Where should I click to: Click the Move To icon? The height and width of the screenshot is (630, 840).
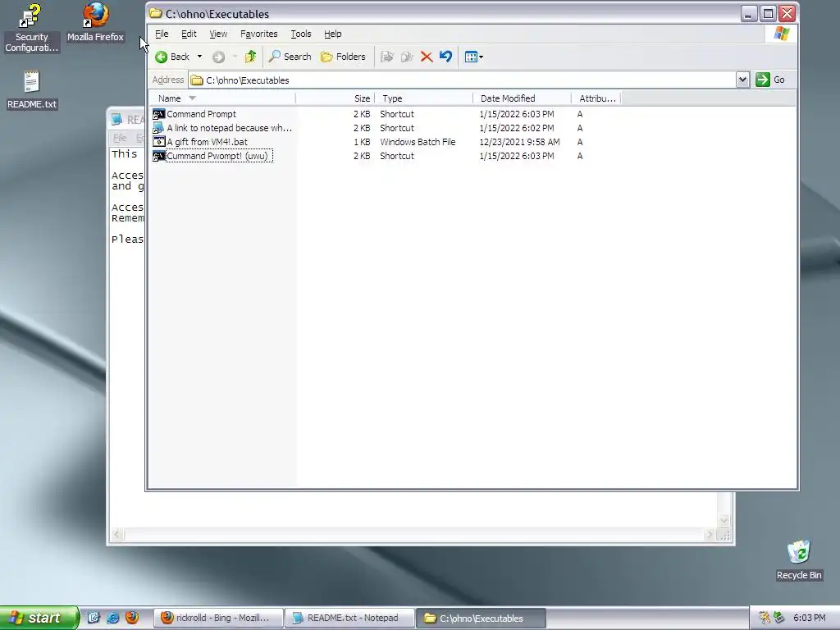[x=387, y=57]
